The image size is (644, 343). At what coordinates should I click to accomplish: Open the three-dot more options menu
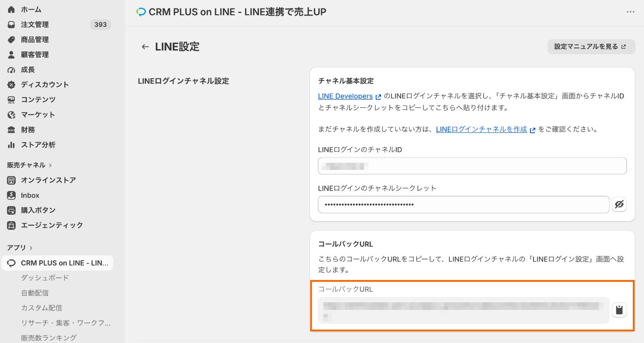pyautogui.click(x=631, y=12)
